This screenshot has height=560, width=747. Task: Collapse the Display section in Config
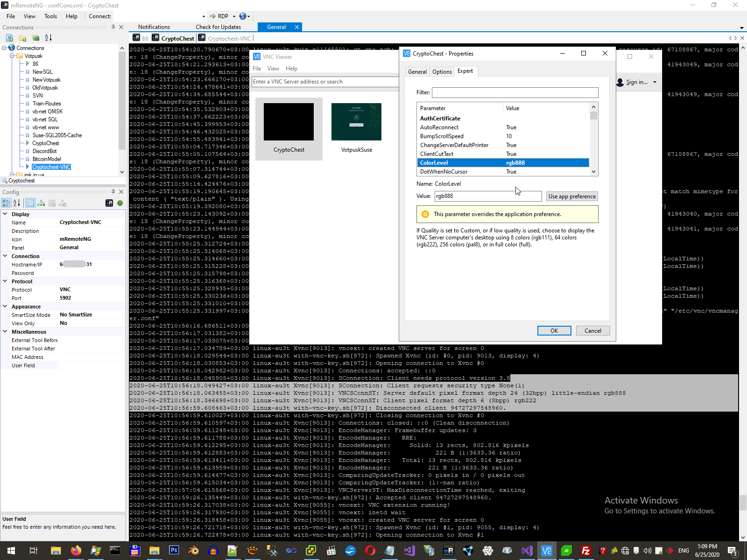tap(5, 214)
